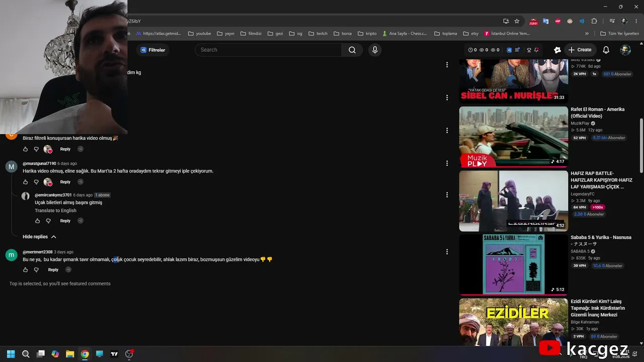Open the Hafız Rap Battle video thumbnail

click(513, 201)
